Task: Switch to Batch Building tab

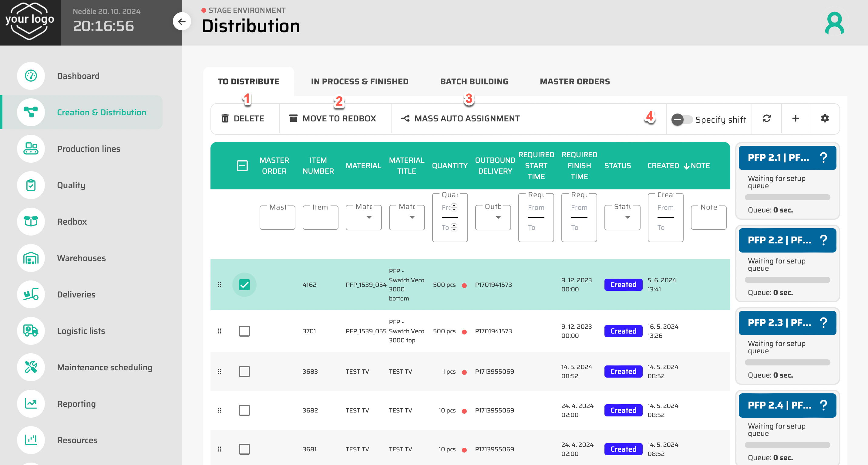Action: pos(474,81)
